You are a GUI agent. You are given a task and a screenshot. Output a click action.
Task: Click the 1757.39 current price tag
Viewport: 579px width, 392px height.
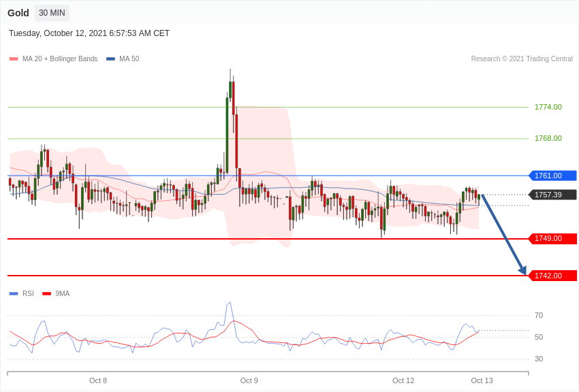coord(553,195)
